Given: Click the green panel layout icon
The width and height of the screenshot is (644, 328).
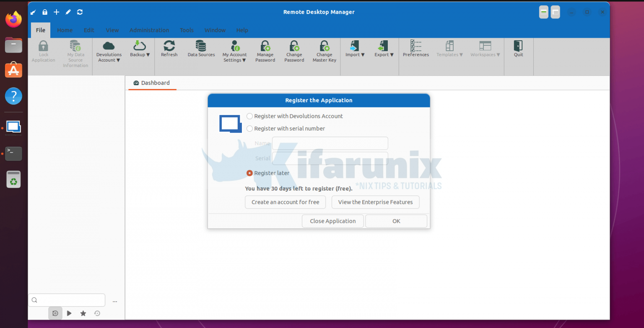Looking at the screenshot, I should pyautogui.click(x=544, y=12).
